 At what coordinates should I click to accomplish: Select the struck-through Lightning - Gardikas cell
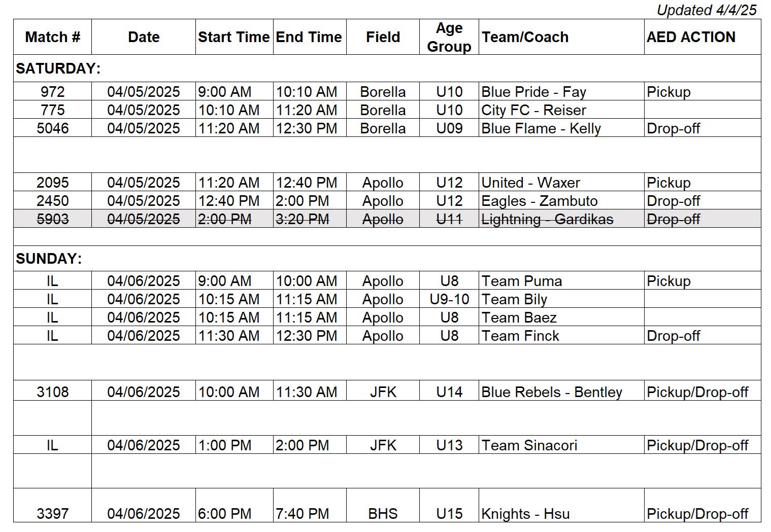coord(561,219)
